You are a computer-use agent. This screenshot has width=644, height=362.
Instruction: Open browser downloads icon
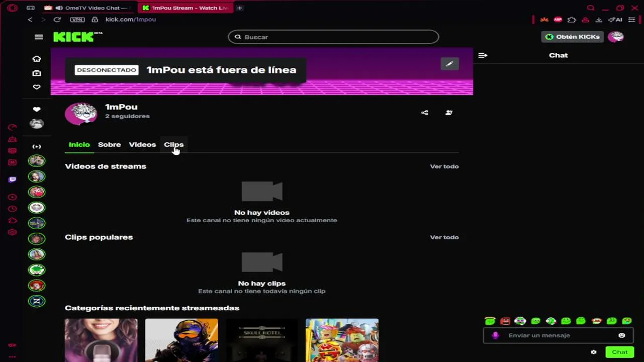coord(599,20)
